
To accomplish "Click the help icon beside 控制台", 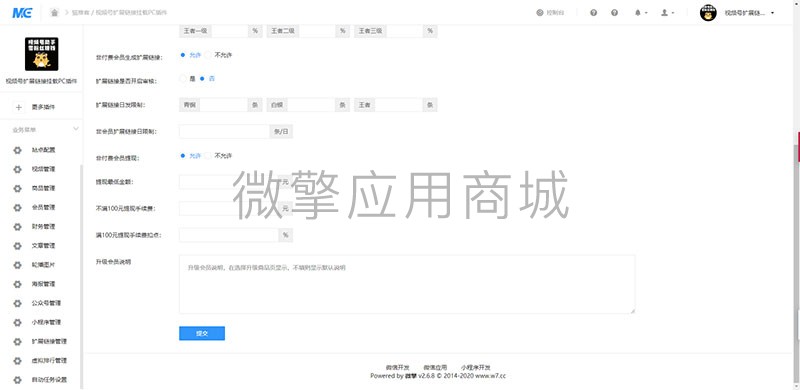I will pyautogui.click(x=593, y=13).
